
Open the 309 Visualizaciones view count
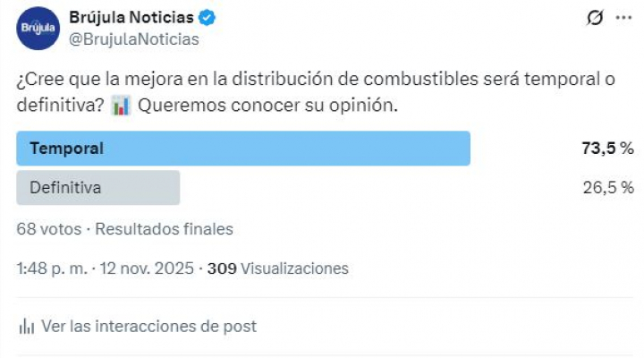(277, 268)
